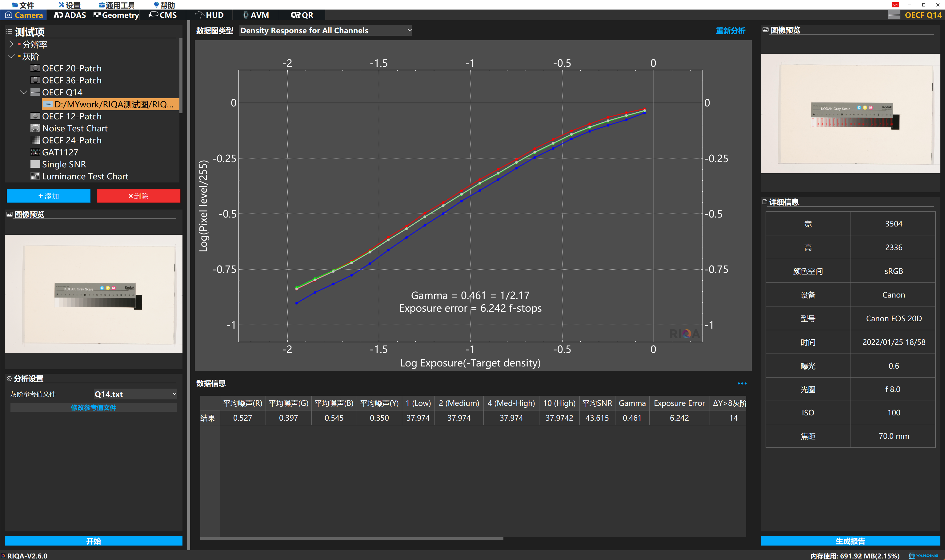
Task: Click the horizontal scrollbar under data table
Action: (351, 538)
